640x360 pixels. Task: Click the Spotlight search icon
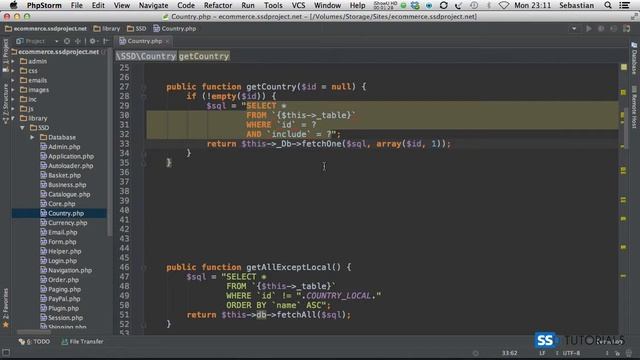pos(608,5)
